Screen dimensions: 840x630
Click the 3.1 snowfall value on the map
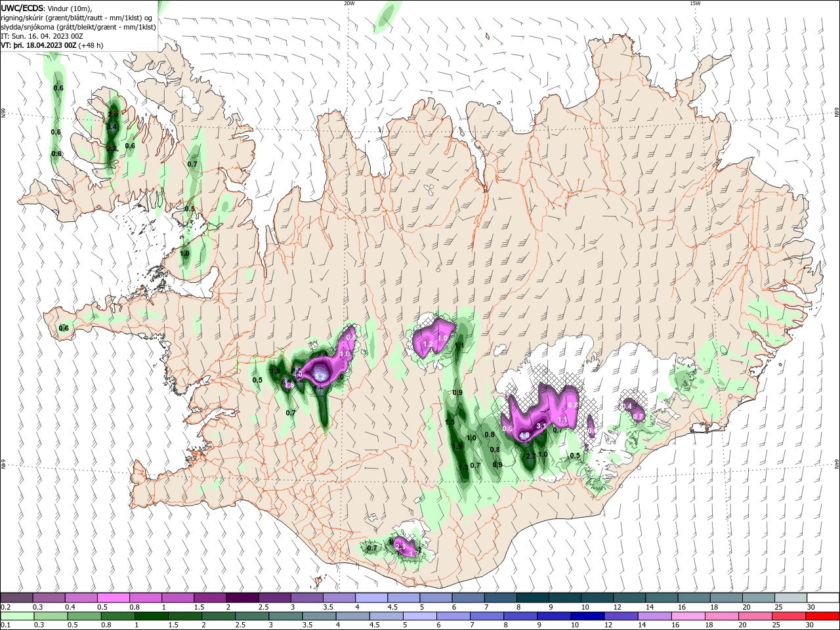(541, 426)
